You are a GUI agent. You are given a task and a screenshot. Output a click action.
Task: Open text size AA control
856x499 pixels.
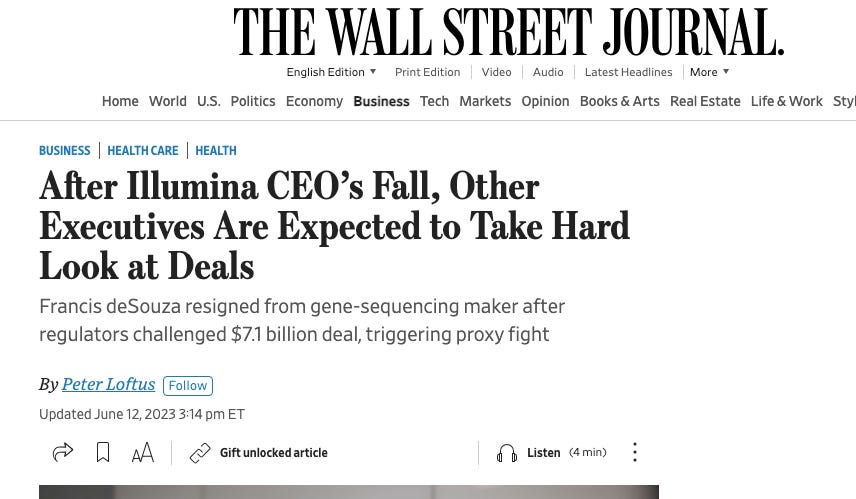(x=142, y=453)
